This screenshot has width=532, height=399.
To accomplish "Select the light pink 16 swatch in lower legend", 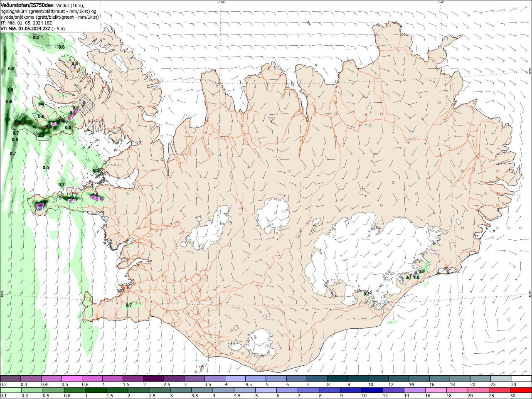I will click(x=435, y=390).
